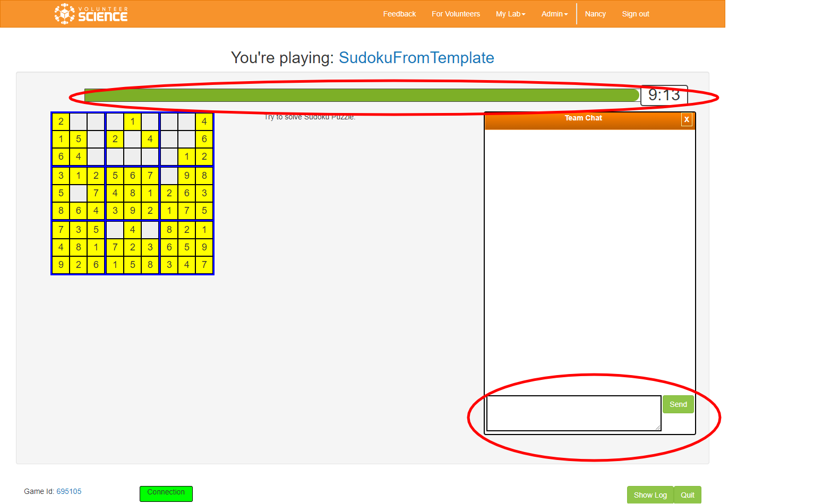Close the Team Chat panel

(x=687, y=119)
